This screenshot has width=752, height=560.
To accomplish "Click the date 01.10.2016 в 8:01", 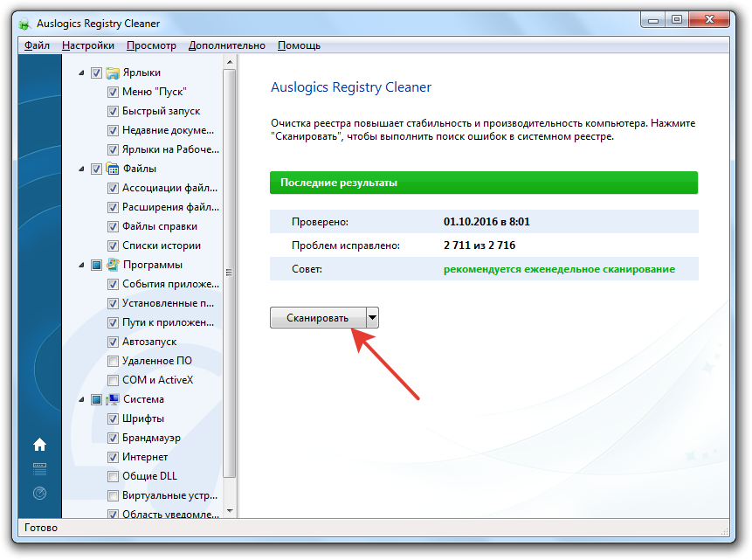I will click(x=486, y=222).
